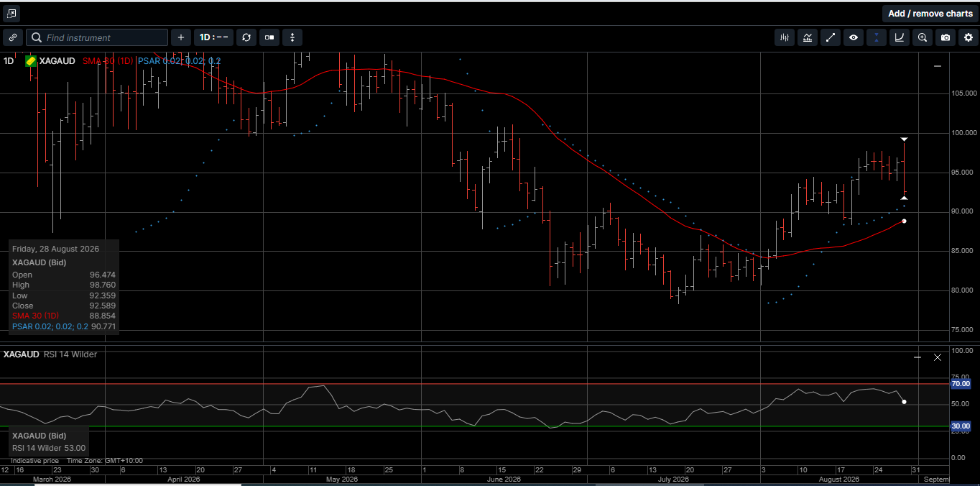Close the RSI 14 Wilder pane

point(938,357)
